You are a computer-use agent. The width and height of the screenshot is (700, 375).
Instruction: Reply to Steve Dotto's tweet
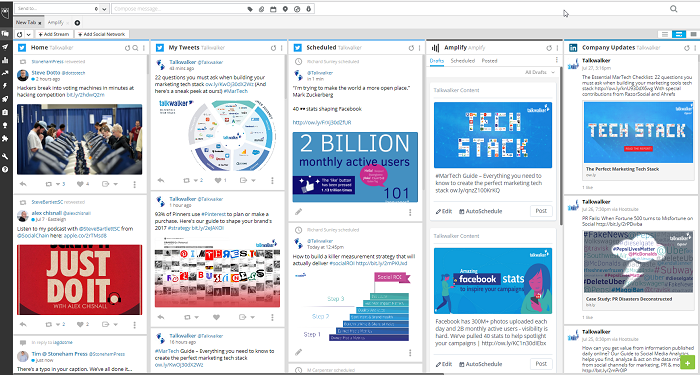point(23,184)
